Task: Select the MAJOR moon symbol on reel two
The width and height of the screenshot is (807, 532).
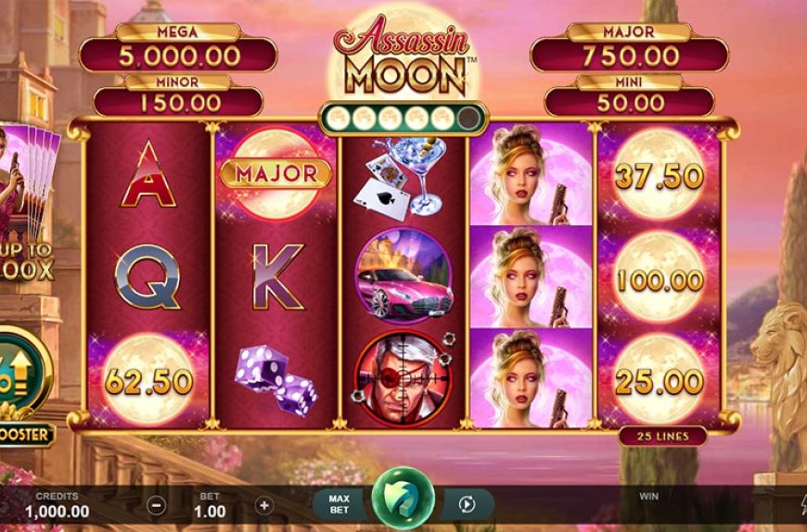Action: 275,173
